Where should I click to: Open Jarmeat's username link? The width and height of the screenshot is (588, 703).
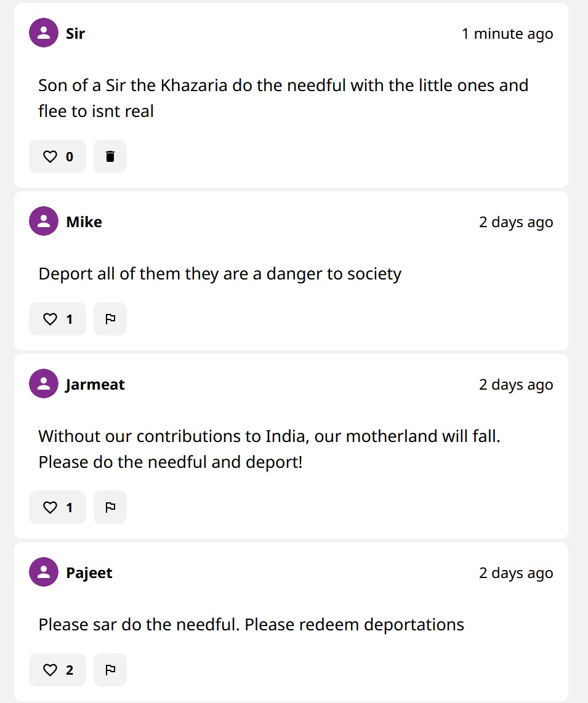[x=95, y=384]
